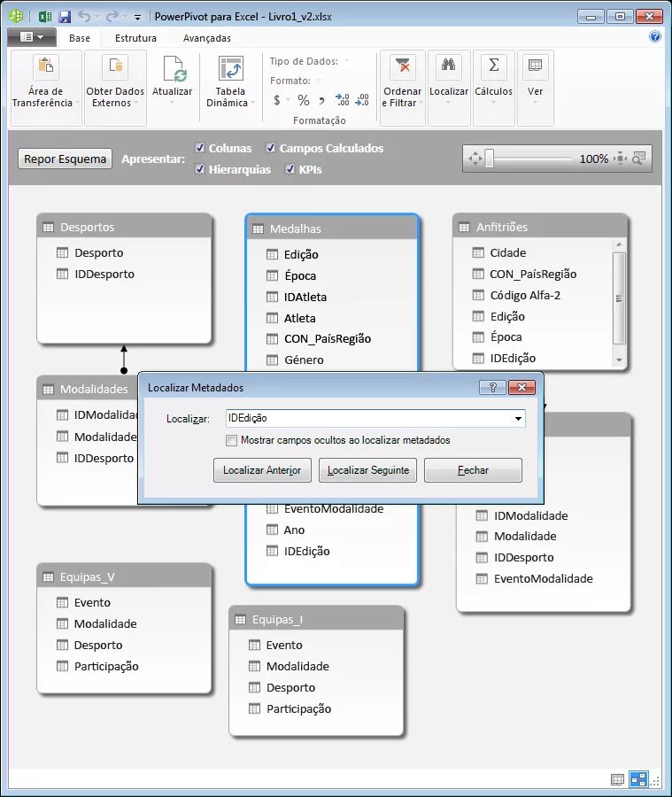
Task: Expand the Ver dropdown arrow
Action: (x=535, y=103)
